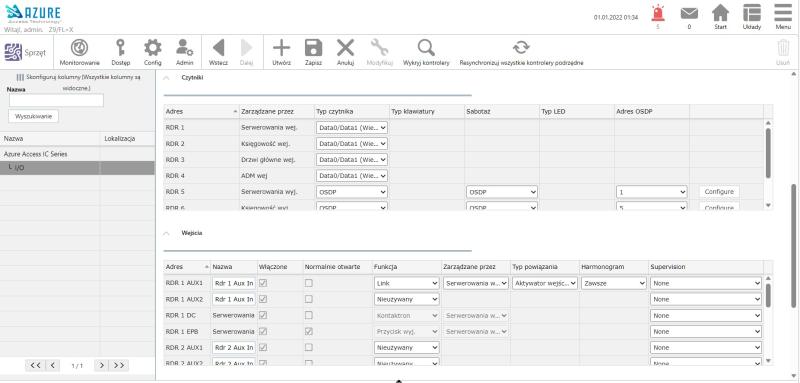Toggle Normalnie otwarte for RDR 1 AUX1

(309, 283)
